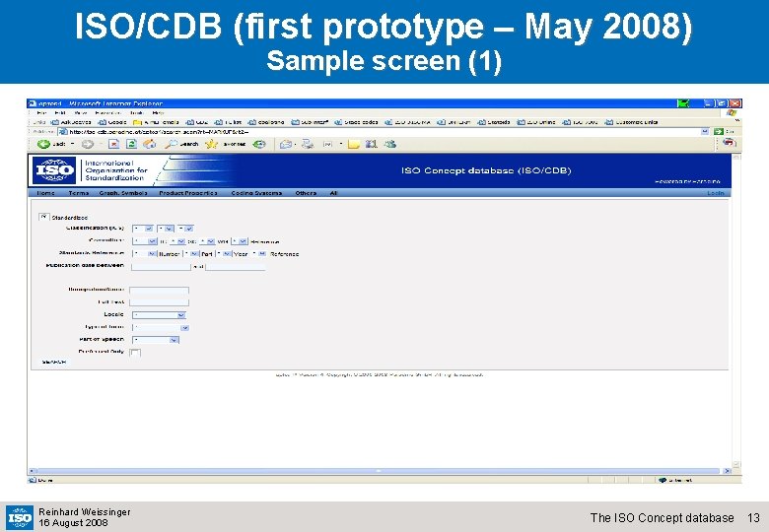This screenshot has height=532, width=769.
Task: Click the icon at toolbar's far right
Action: pyautogui.click(x=730, y=143)
